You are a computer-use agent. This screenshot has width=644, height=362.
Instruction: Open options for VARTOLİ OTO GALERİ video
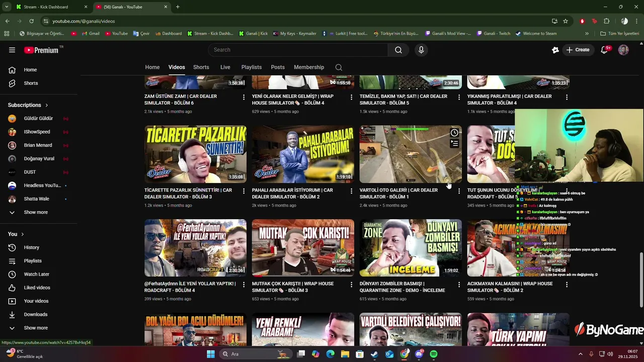pyautogui.click(x=459, y=191)
